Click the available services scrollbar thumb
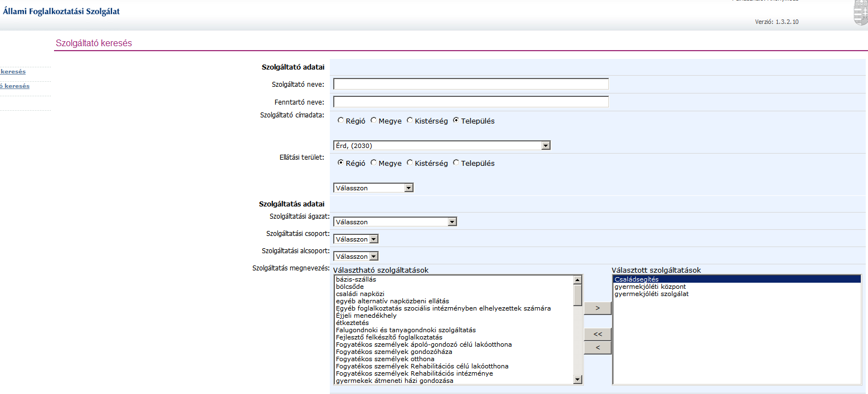 (x=578, y=295)
